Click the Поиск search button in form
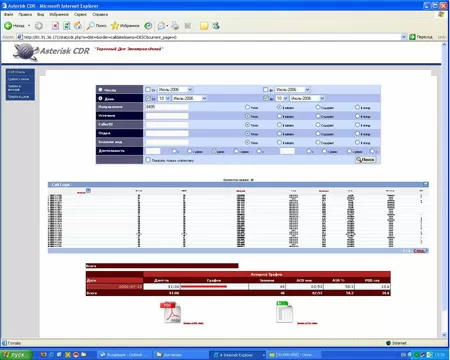Image resolution: width=450 pixels, height=360 pixels. pos(366,160)
